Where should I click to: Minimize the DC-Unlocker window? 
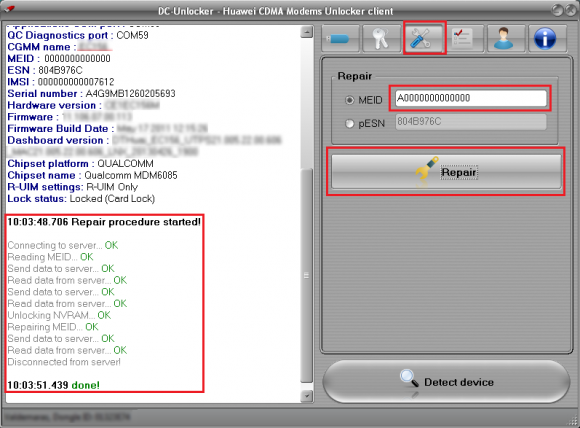(x=557, y=10)
